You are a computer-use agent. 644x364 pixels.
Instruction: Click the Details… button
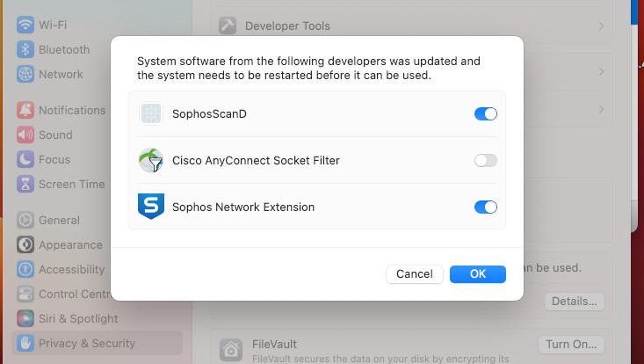click(575, 302)
